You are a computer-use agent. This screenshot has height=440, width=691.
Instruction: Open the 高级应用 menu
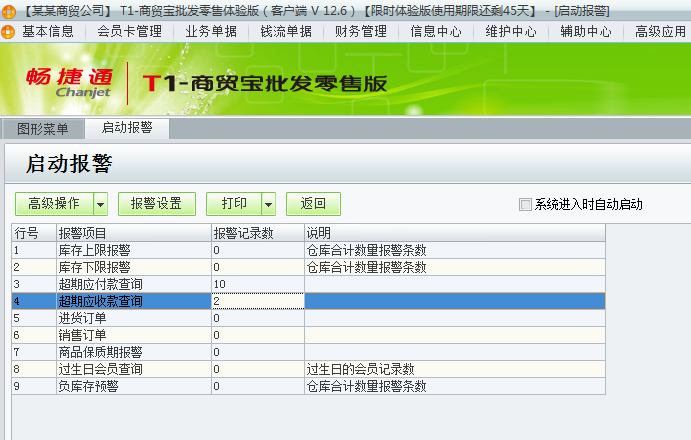tap(660, 32)
